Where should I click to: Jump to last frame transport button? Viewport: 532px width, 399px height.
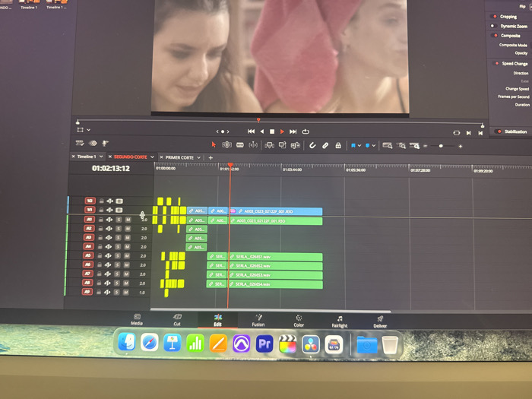click(x=293, y=131)
